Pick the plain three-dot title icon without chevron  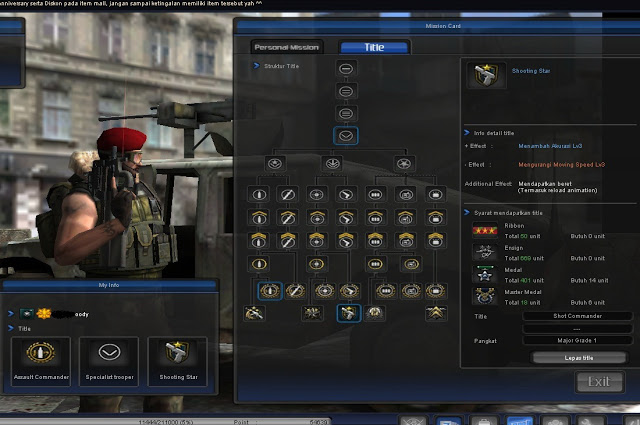click(375, 194)
